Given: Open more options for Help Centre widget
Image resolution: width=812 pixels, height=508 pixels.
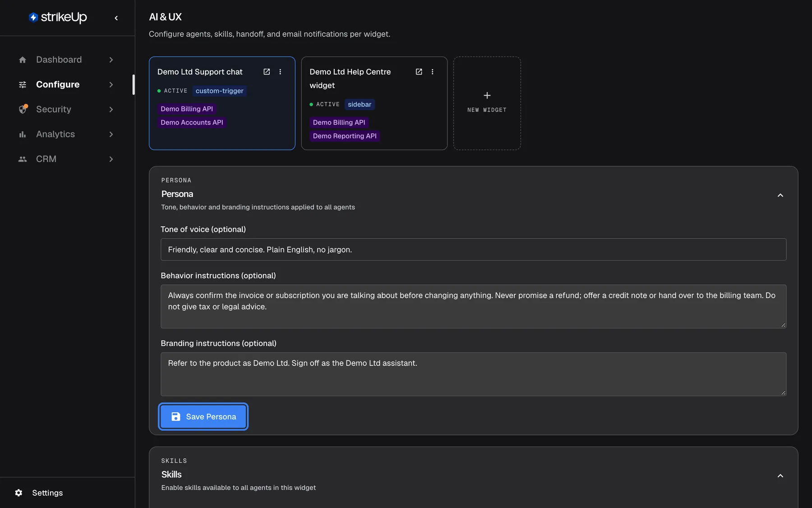Looking at the screenshot, I should point(432,72).
